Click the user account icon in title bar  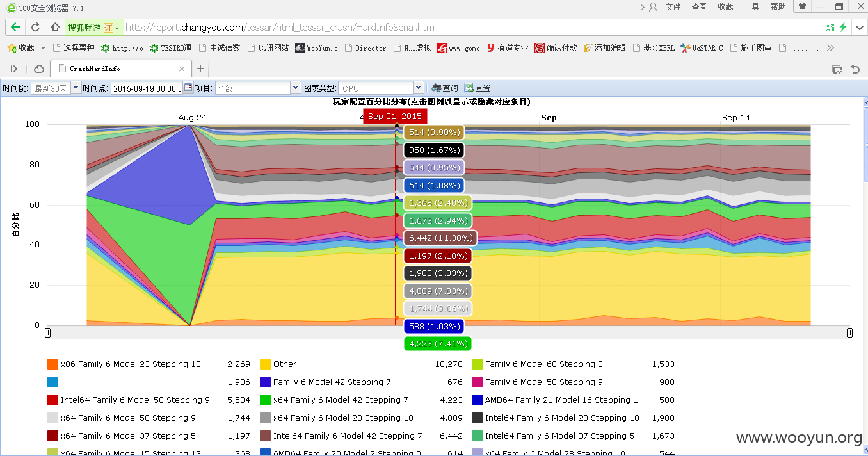click(x=653, y=7)
